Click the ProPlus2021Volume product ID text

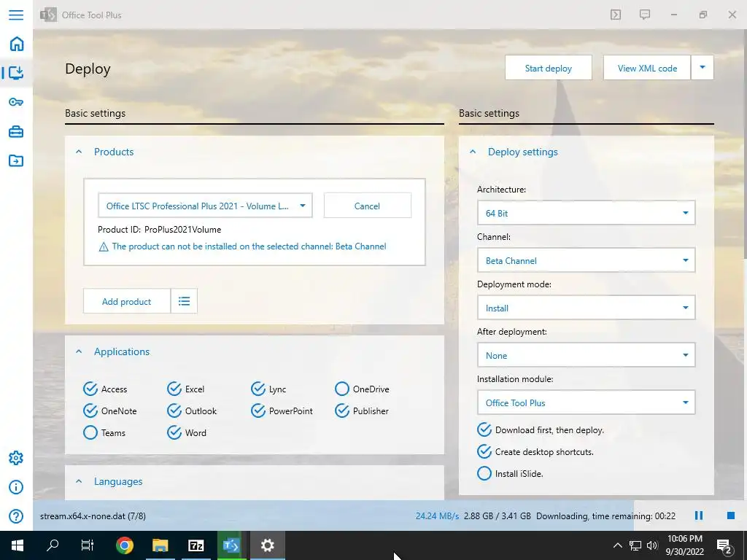183,230
